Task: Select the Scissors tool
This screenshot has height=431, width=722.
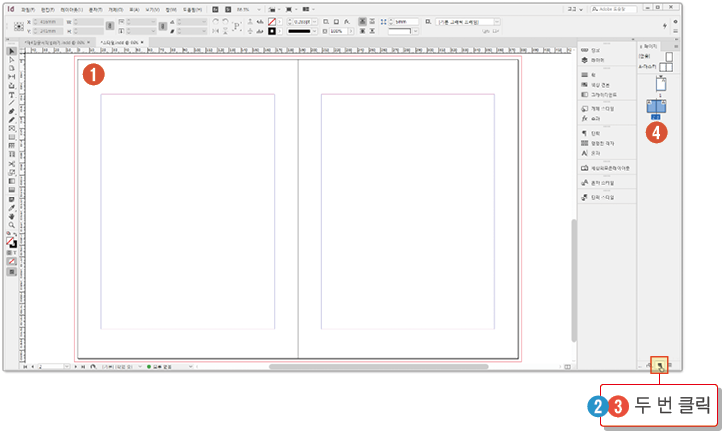Action: pos(12,164)
